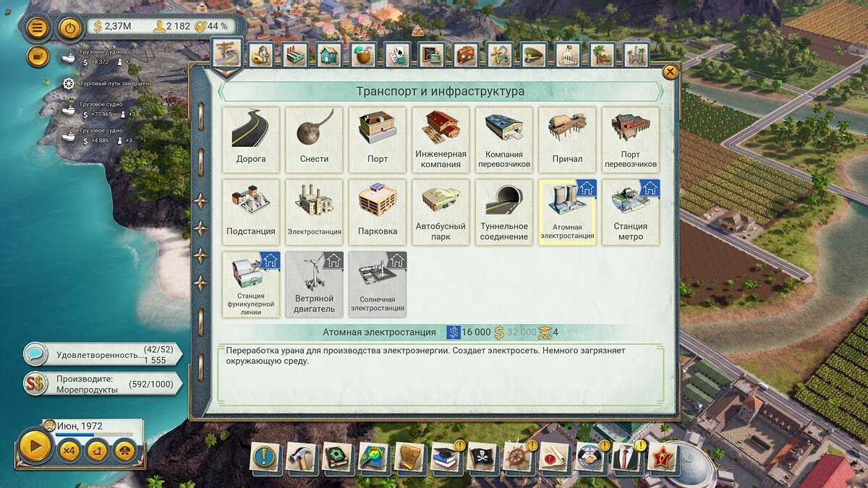Screen dimensions: 868x488
Task: Open the round hamburger main menu
Action: click(x=38, y=28)
